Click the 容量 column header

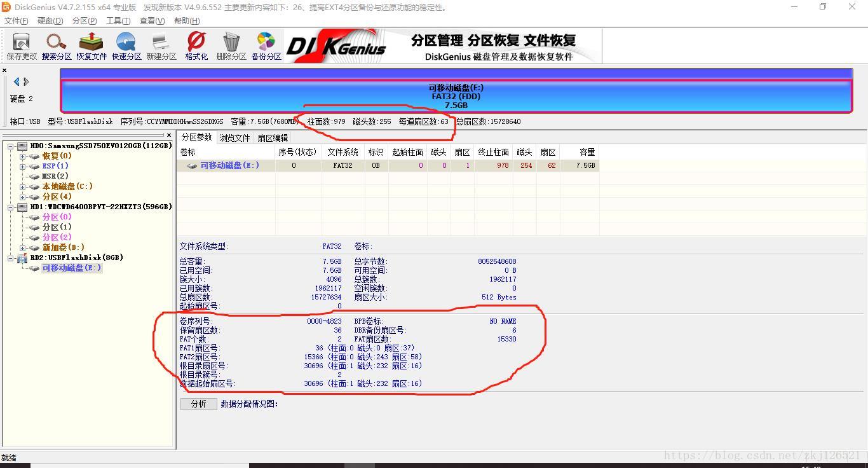click(580, 152)
